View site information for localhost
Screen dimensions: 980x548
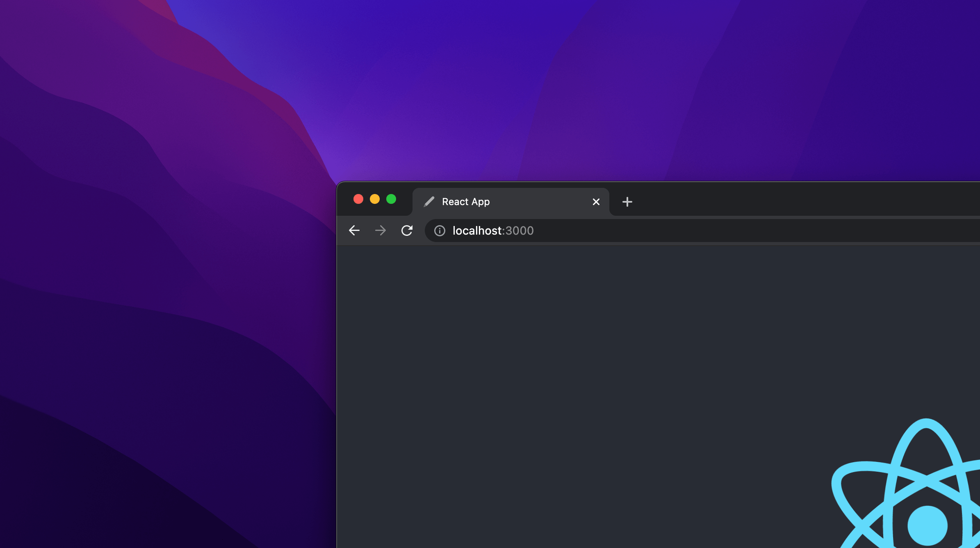tap(440, 231)
